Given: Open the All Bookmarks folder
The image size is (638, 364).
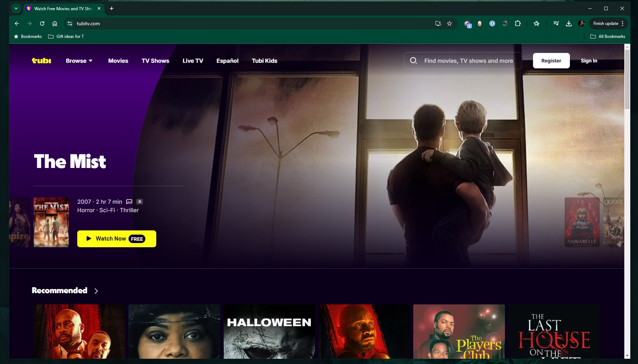Looking at the screenshot, I should point(608,36).
